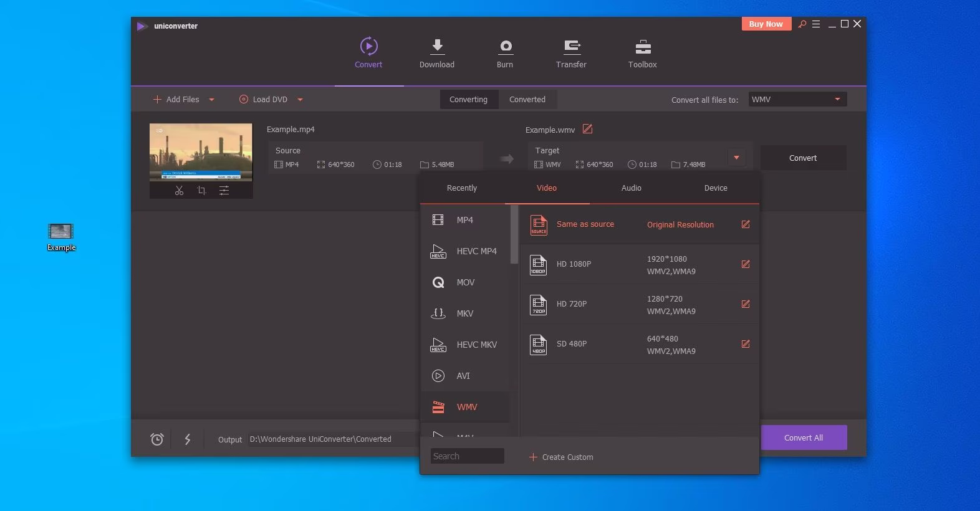
Task: Open the Burn section
Action: coord(505,54)
